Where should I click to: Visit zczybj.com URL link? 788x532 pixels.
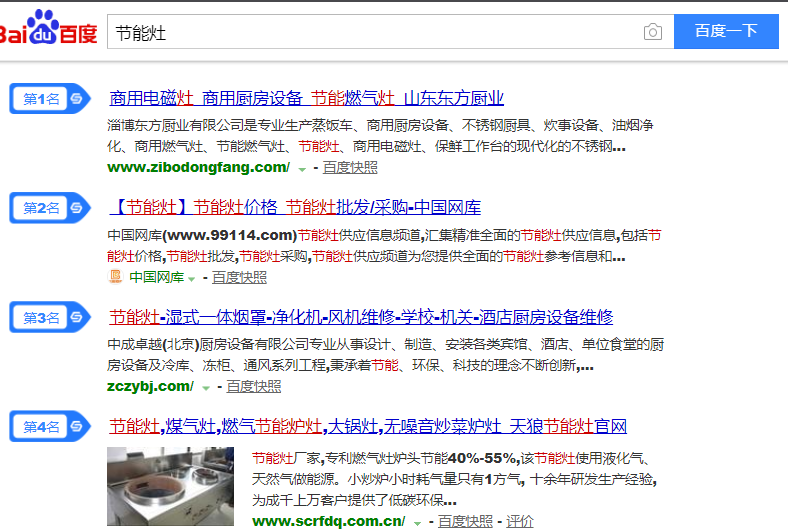click(150, 386)
